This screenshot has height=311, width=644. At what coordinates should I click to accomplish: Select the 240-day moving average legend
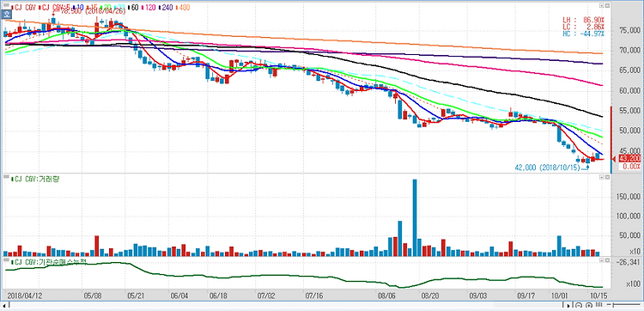point(166,8)
